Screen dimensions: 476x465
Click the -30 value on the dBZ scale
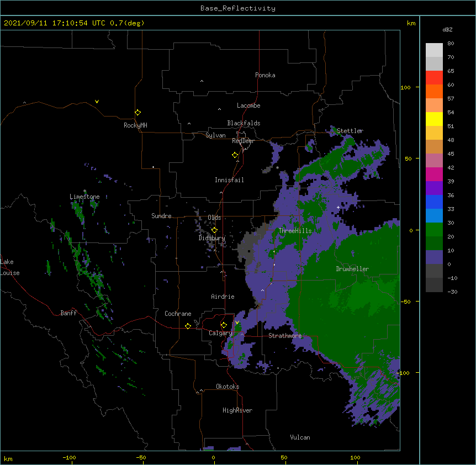click(452, 292)
